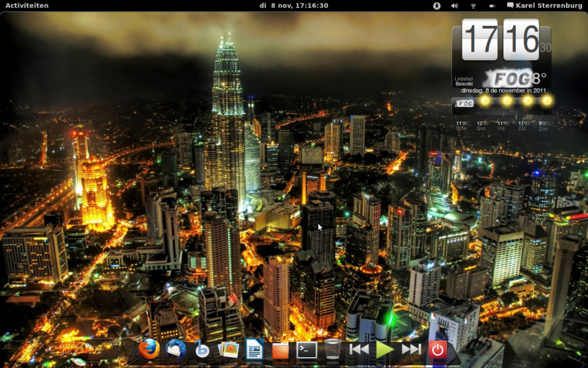This screenshot has width=588, height=368.
Task: Open the orange folder in the dock
Action: tap(280, 350)
